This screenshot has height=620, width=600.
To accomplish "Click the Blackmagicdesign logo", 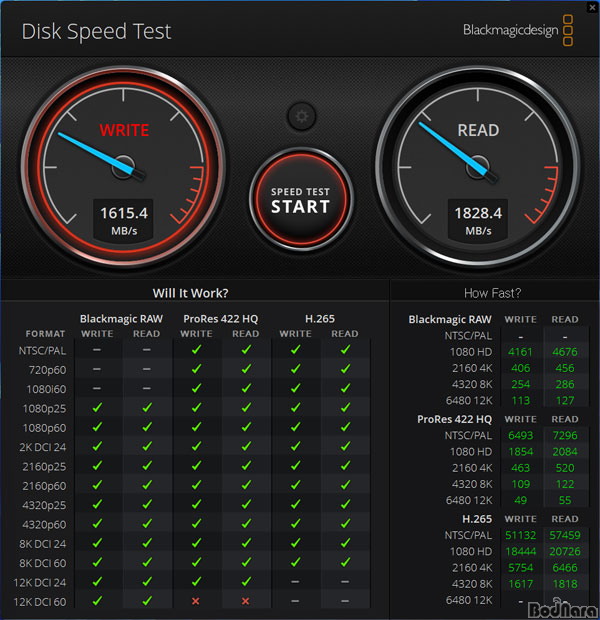I will 518,30.
